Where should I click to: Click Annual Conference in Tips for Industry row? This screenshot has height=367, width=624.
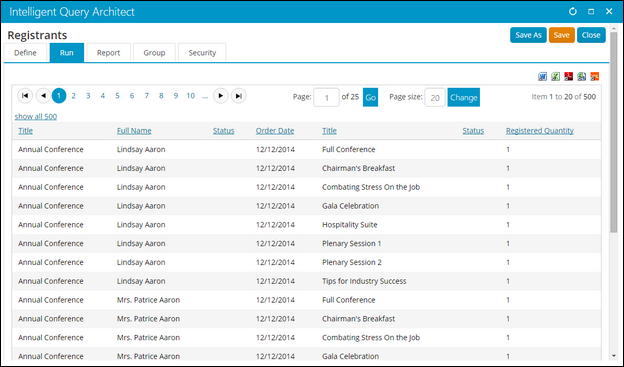click(51, 281)
